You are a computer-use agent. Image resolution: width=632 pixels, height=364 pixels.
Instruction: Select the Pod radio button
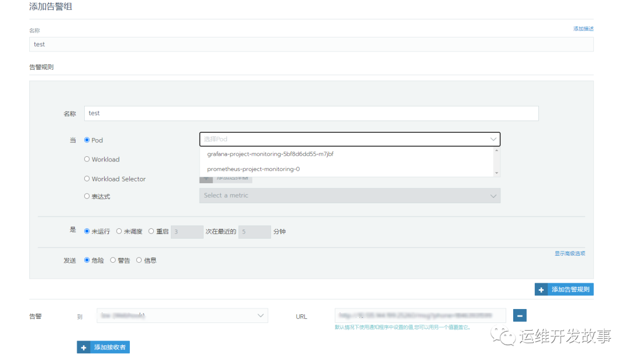tap(87, 140)
